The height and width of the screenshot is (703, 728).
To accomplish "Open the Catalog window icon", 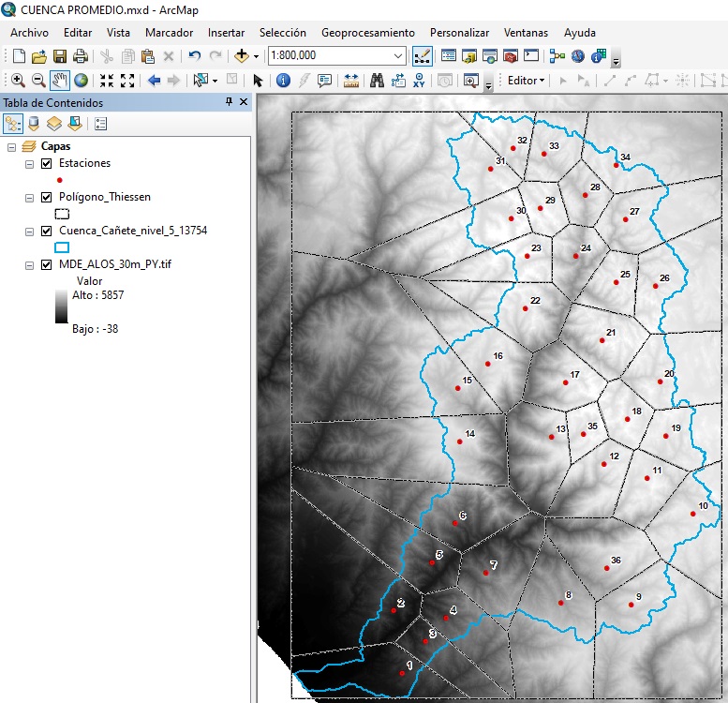I will (x=469, y=56).
